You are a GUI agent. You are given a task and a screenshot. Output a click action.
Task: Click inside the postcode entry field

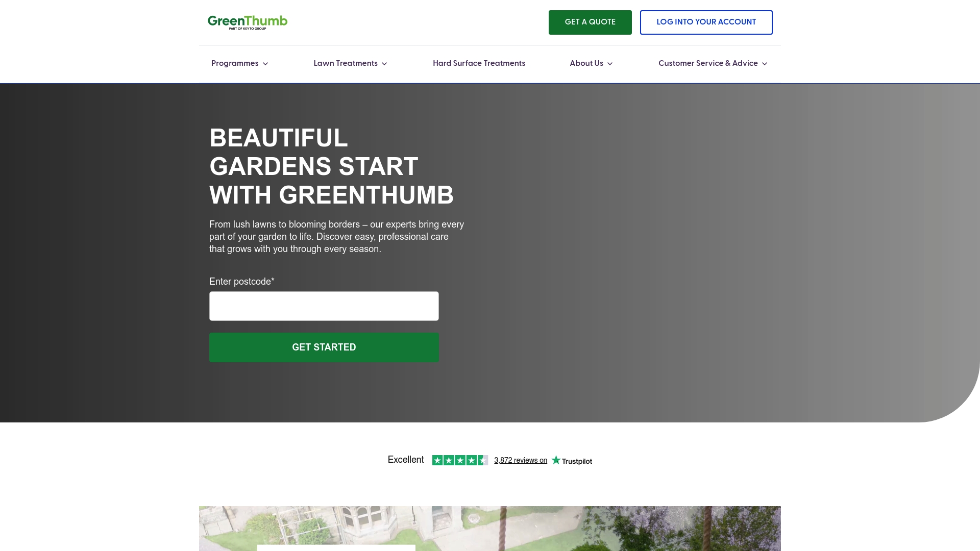click(x=324, y=306)
